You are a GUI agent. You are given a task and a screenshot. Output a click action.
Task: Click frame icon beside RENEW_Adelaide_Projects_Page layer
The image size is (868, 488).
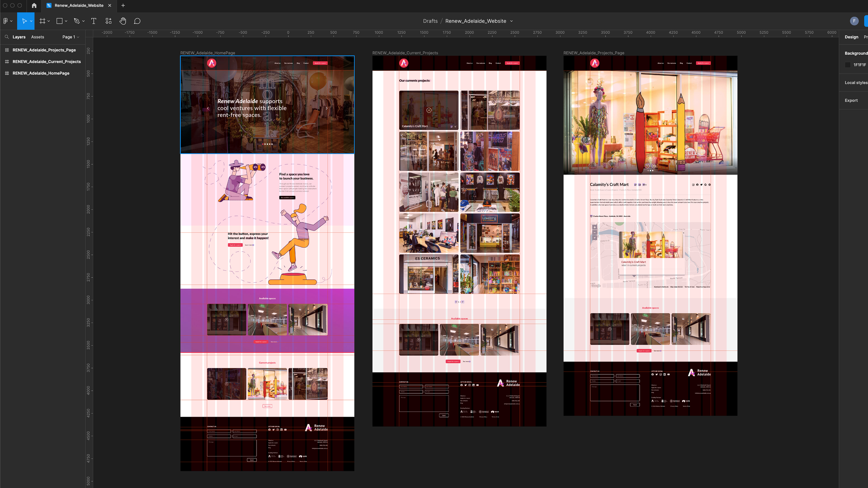tap(7, 50)
